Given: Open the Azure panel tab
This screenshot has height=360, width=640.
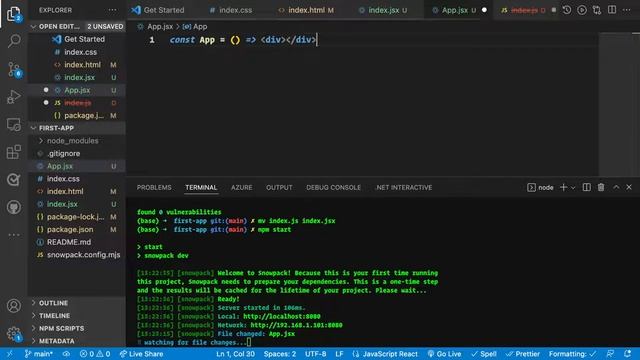Looking at the screenshot, I should 242,187.
